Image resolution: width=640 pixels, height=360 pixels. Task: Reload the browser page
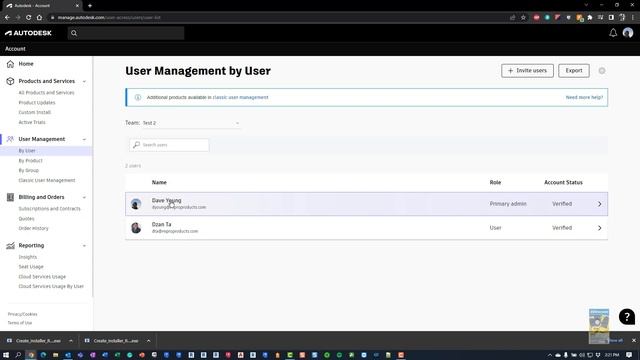pyautogui.click(x=29, y=18)
